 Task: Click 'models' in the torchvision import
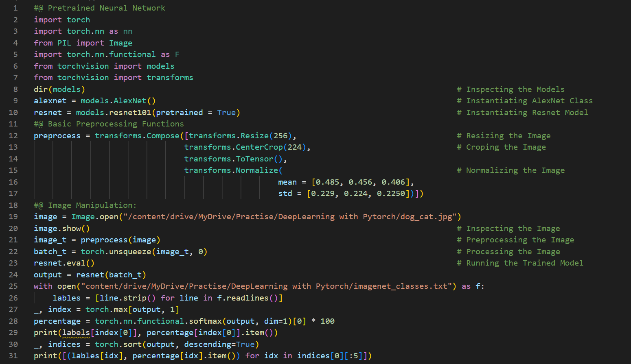[x=160, y=66]
